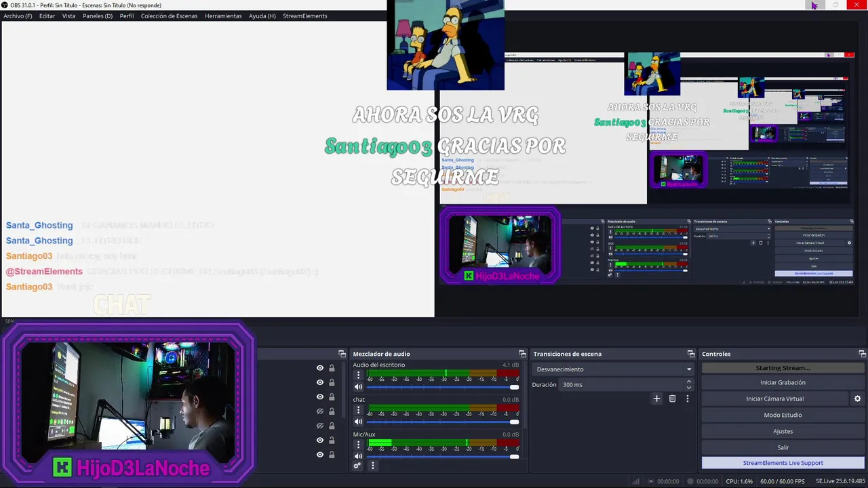Open audio mixer three-dot menu next to gears
Viewport: 868px width, 488px height.
point(372,466)
